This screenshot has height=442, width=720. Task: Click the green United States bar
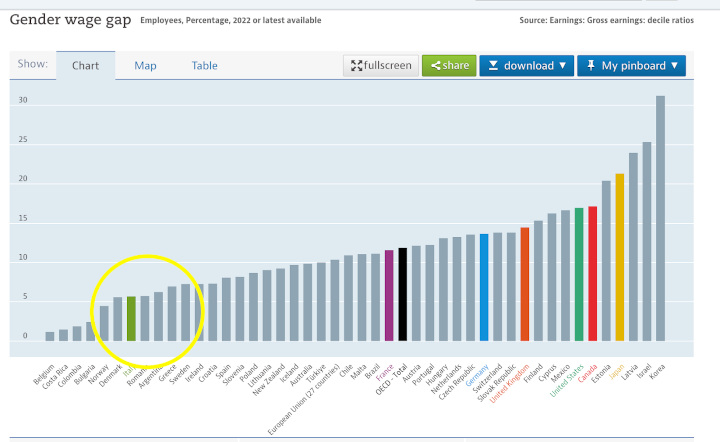pyautogui.click(x=579, y=274)
